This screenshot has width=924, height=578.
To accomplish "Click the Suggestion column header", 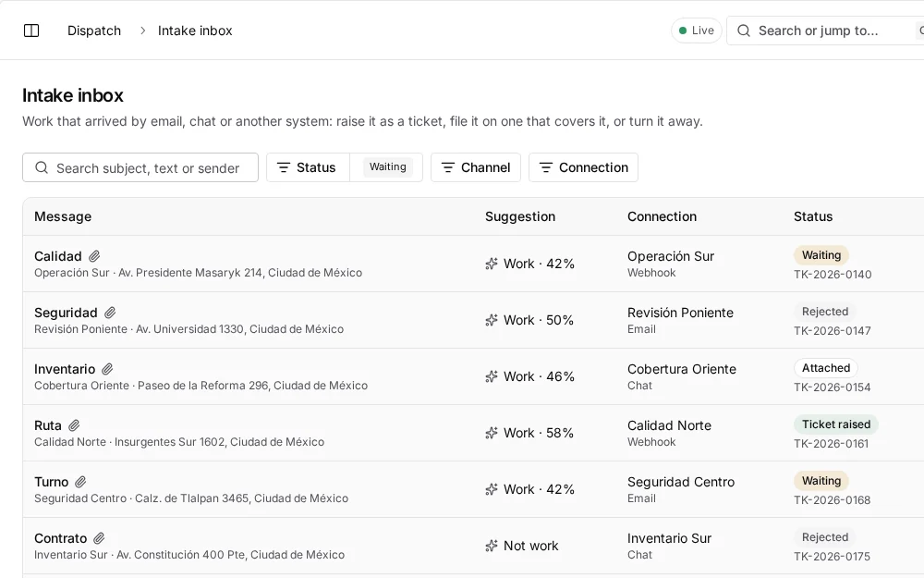I will coord(520,216).
